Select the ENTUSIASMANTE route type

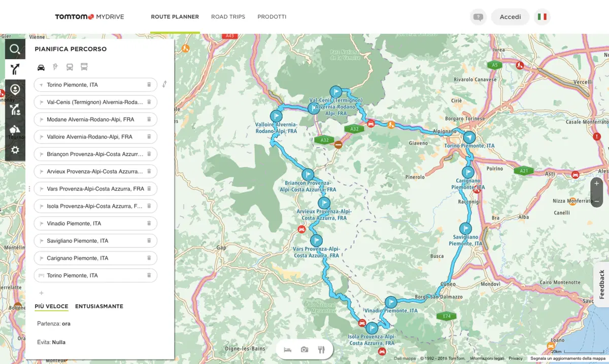(x=99, y=306)
